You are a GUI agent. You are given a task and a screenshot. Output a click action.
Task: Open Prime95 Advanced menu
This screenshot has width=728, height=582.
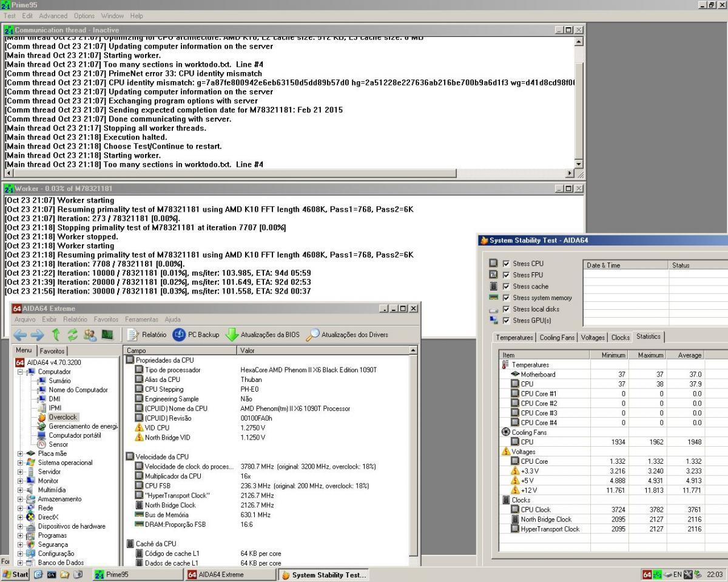pyautogui.click(x=53, y=15)
